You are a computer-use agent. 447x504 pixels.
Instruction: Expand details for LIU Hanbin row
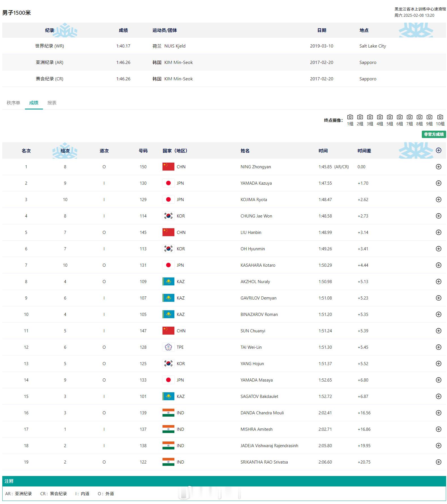439,232
